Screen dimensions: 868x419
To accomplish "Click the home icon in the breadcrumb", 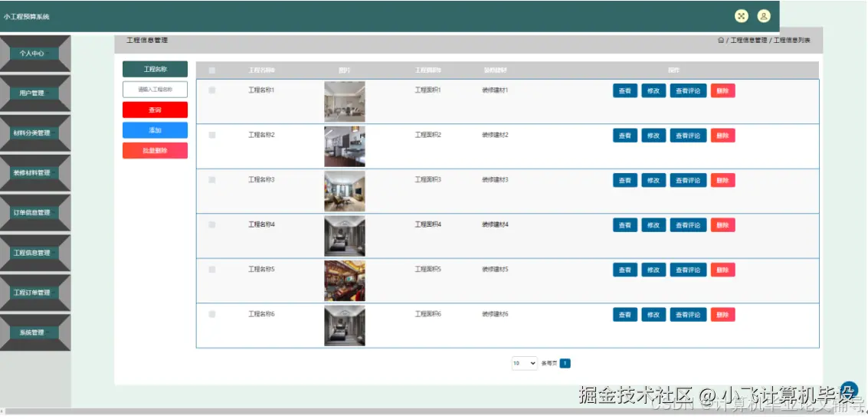I will [x=720, y=40].
